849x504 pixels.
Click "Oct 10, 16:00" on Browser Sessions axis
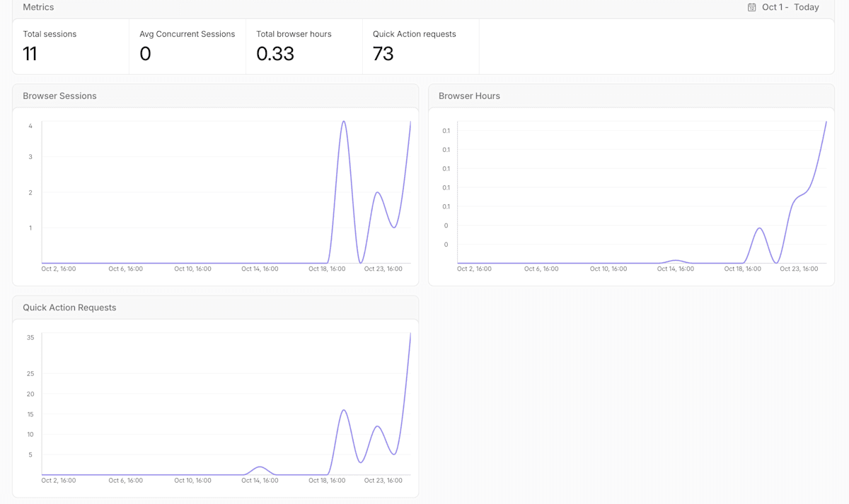pyautogui.click(x=192, y=269)
